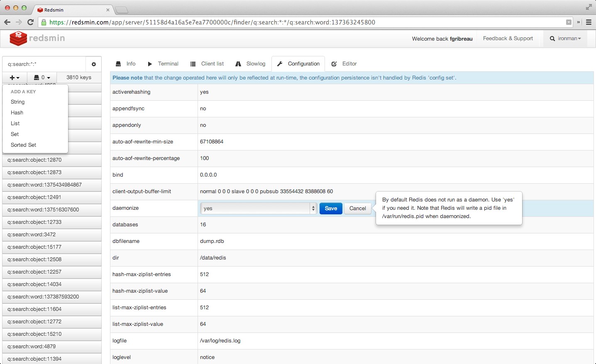Choose Sorted Set from add key menu
This screenshot has width=596, height=364.
[24, 145]
